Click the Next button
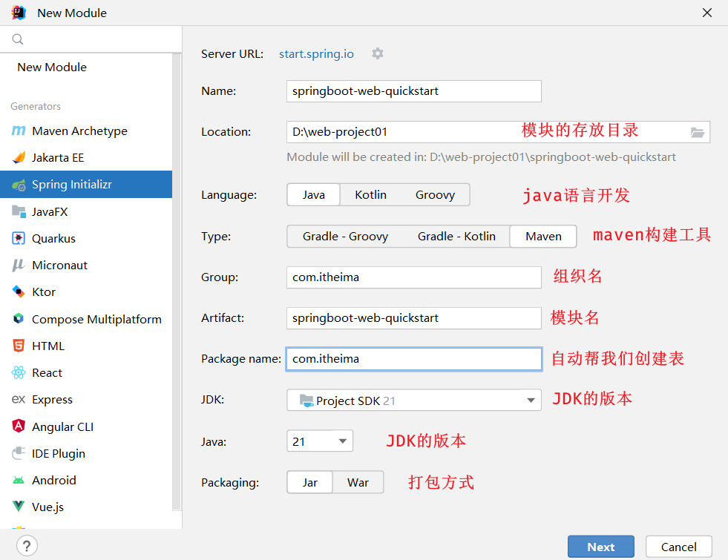 [601, 547]
